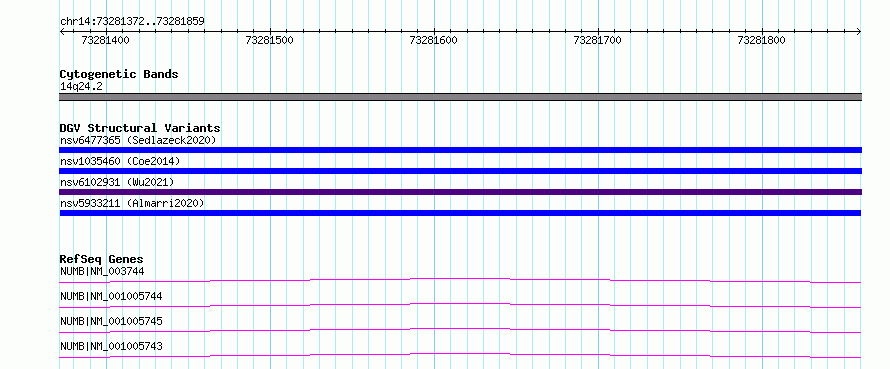Select the gray 14q24.2 cytogenetic band bar
This screenshot has height=369, width=890.
[460, 97]
